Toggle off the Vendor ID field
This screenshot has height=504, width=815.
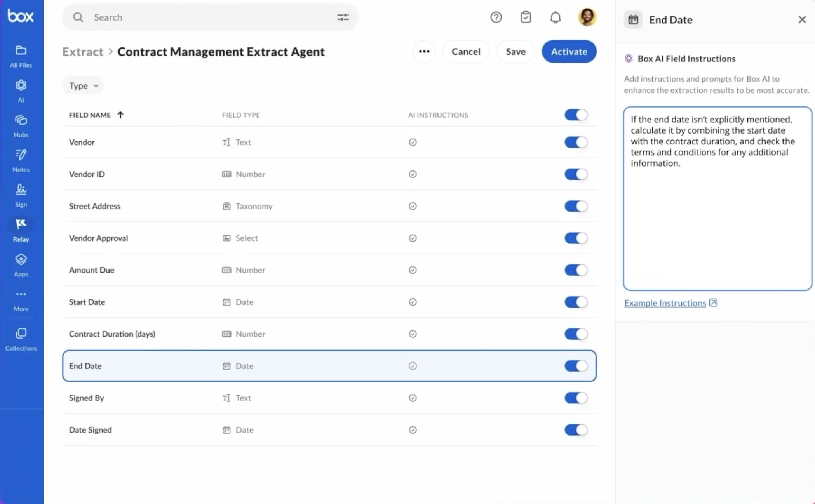[576, 174]
